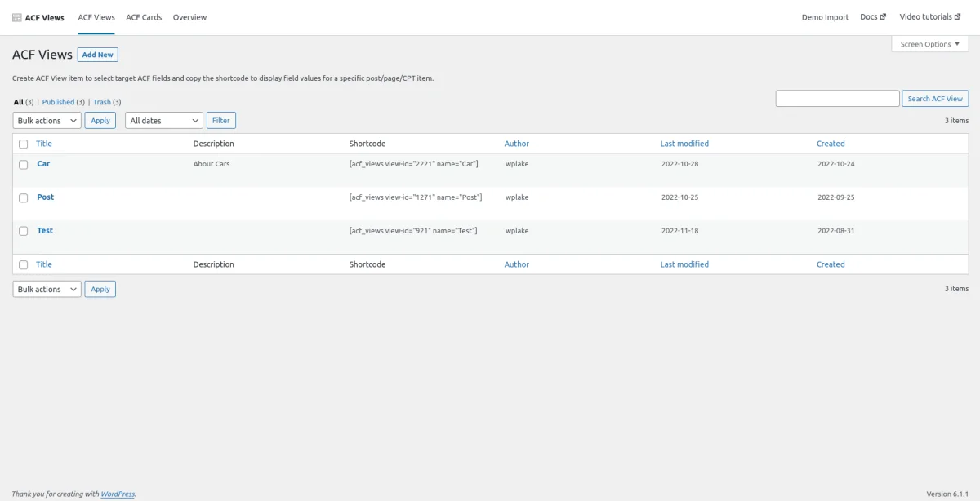The width and height of the screenshot is (980, 501).
Task: Sort by Created in table header
Action: (x=831, y=144)
